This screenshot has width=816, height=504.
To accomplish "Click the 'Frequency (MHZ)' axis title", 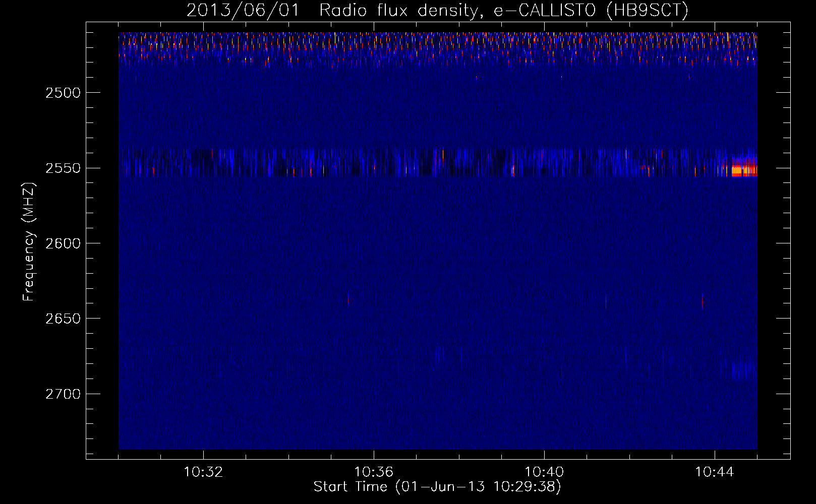I will pos(29,242).
